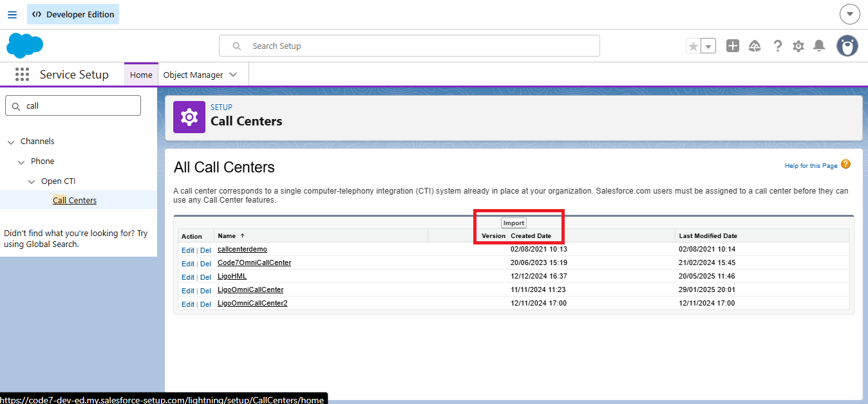This screenshot has height=404, width=868.
Task: Click the Quick Find box containing call
Action: 73,106
